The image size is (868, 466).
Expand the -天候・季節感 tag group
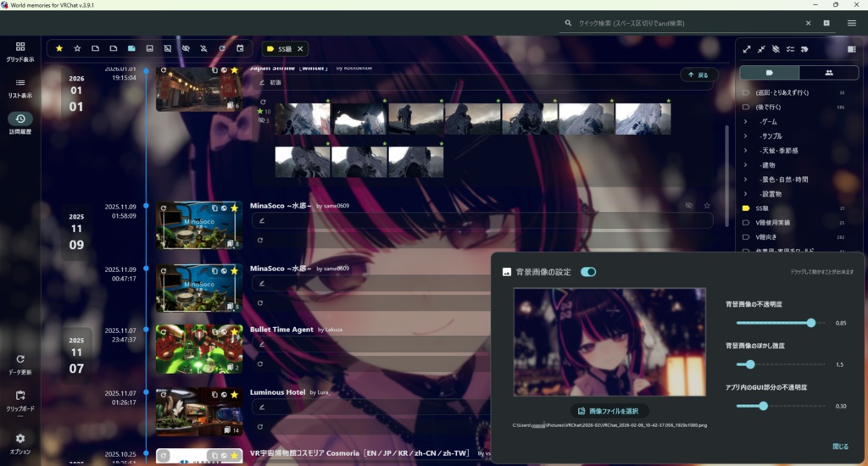point(745,150)
